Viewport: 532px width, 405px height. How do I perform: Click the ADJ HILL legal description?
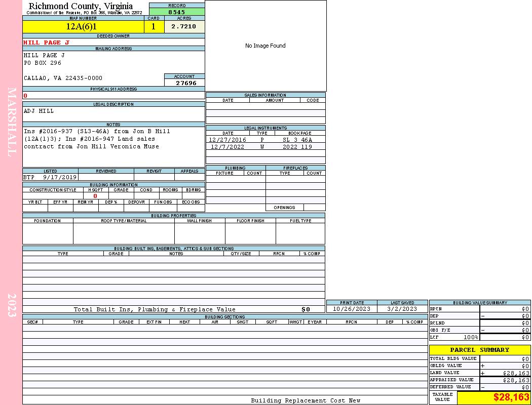pos(39,111)
